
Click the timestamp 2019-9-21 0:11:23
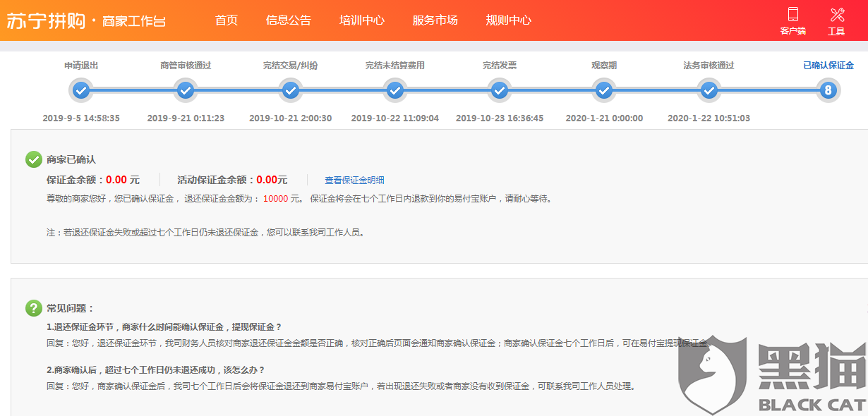point(186,118)
